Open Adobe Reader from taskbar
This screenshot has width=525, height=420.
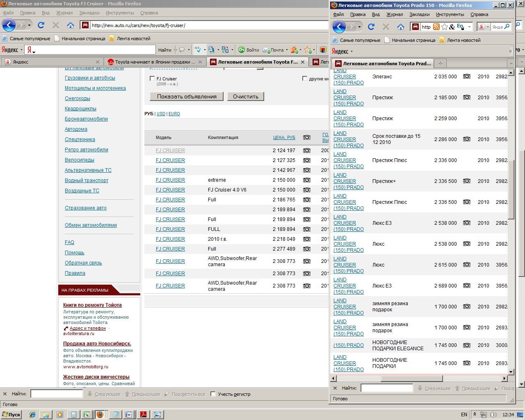(x=143, y=415)
